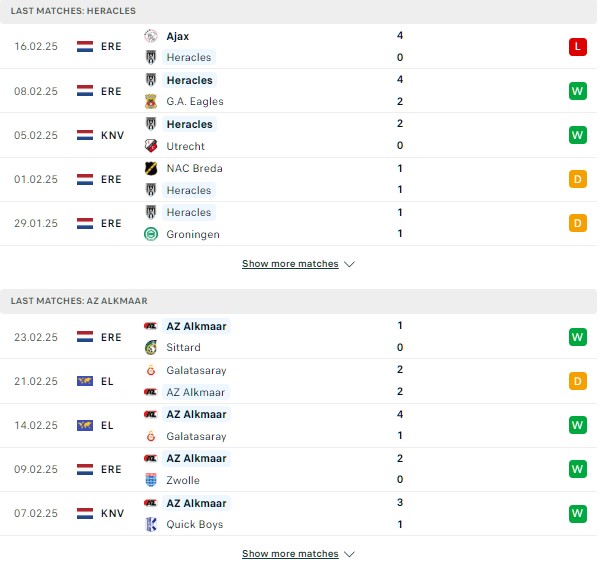Screen dimensions: 601x573
Task: Click Show more matches under AZ Alkmaar
Action: [x=290, y=553]
